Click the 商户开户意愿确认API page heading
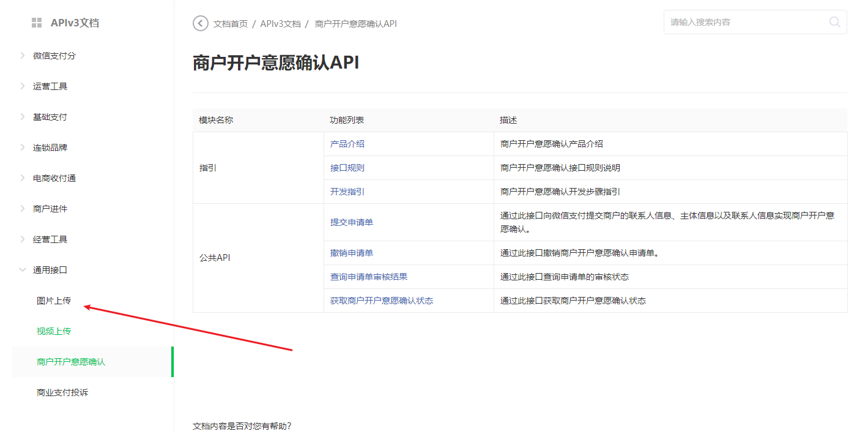The image size is (868, 431). (276, 63)
